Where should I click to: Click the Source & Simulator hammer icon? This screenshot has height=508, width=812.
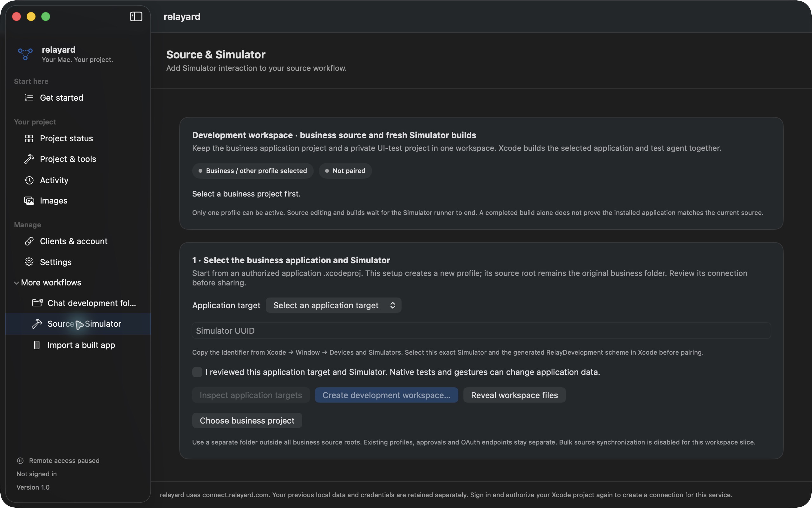pos(36,324)
